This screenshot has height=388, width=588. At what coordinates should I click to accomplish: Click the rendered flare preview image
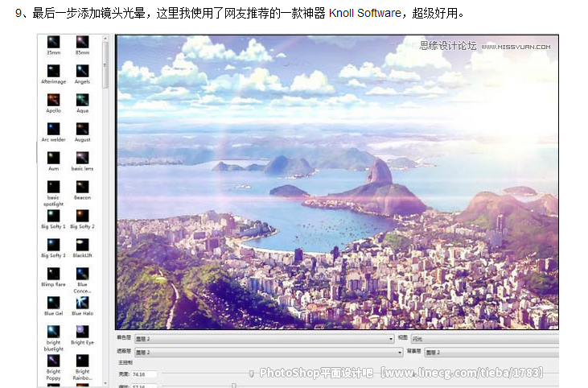point(337,182)
